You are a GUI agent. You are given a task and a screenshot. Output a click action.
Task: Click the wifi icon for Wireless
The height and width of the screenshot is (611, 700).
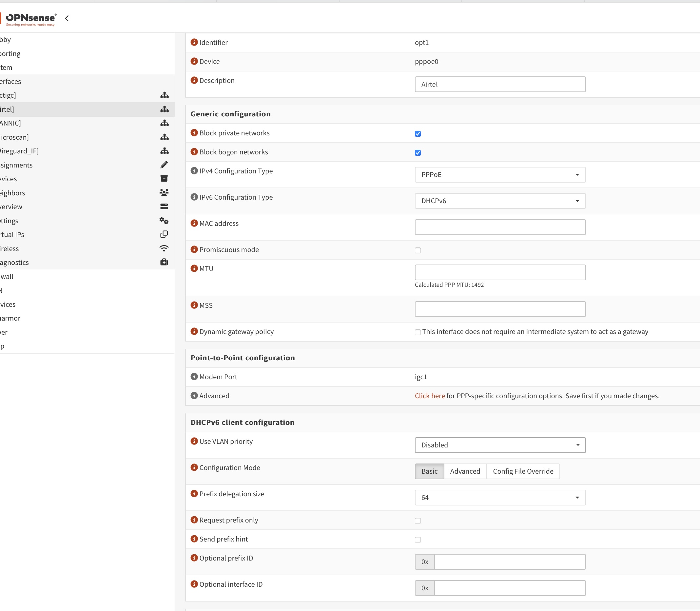pos(164,248)
